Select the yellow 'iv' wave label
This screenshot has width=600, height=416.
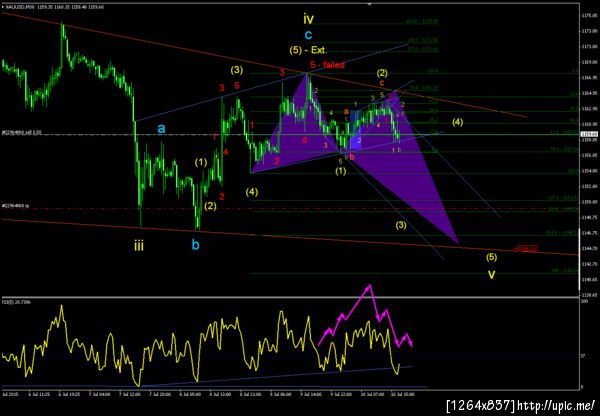click(x=309, y=18)
